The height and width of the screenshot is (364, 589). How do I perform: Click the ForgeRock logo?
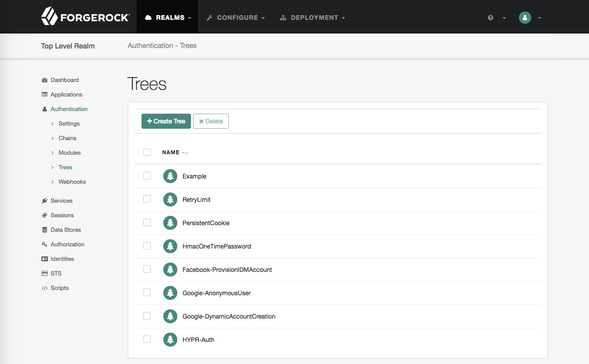(x=85, y=17)
